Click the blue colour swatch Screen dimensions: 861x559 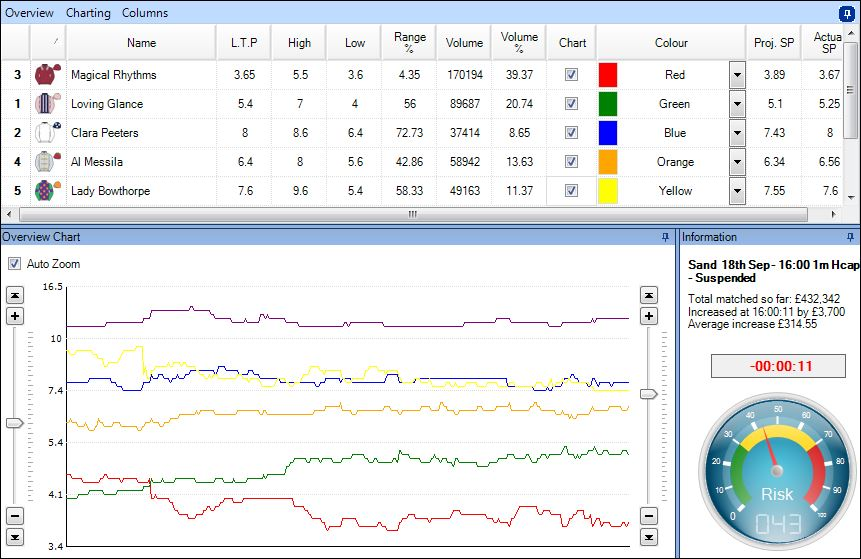tap(608, 132)
